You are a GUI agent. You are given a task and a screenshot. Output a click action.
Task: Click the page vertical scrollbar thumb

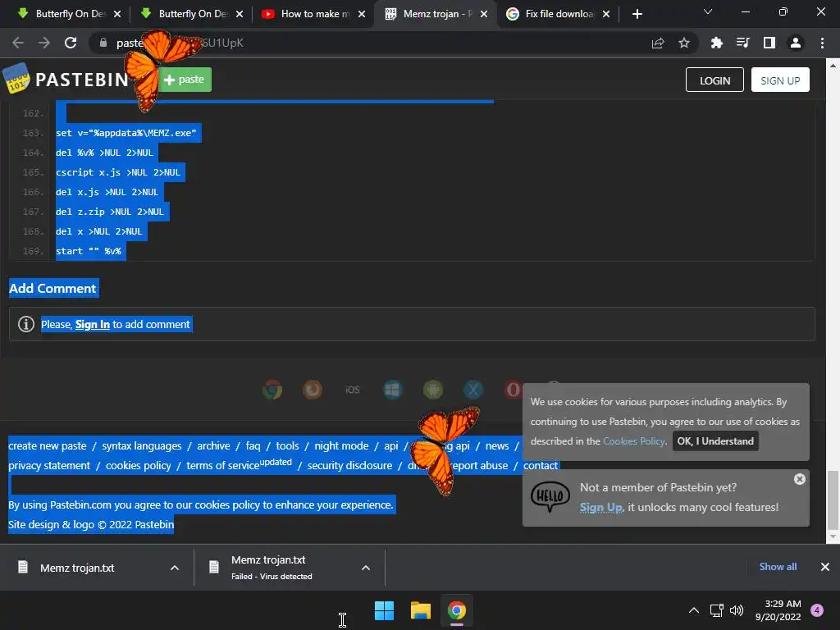[833, 500]
